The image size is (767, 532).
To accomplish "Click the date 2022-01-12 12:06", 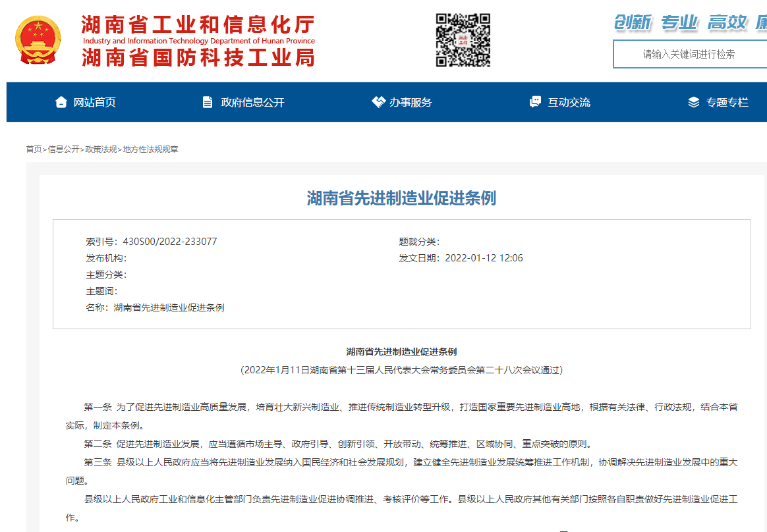I will pos(484,258).
